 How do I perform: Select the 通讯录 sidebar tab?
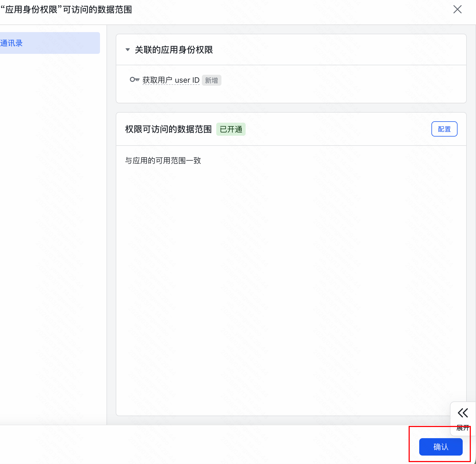click(50, 43)
